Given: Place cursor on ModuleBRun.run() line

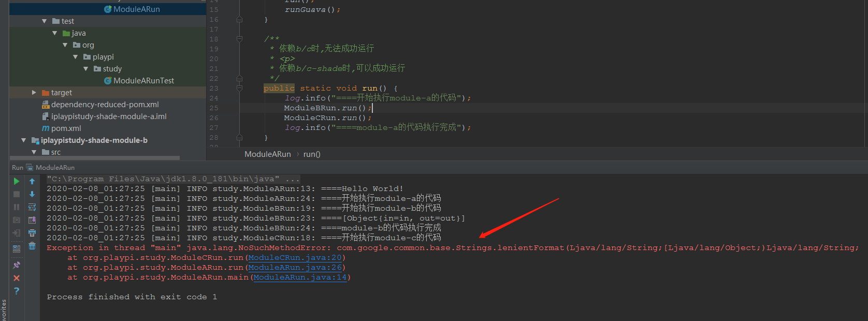Looking at the screenshot, I should coord(327,108).
